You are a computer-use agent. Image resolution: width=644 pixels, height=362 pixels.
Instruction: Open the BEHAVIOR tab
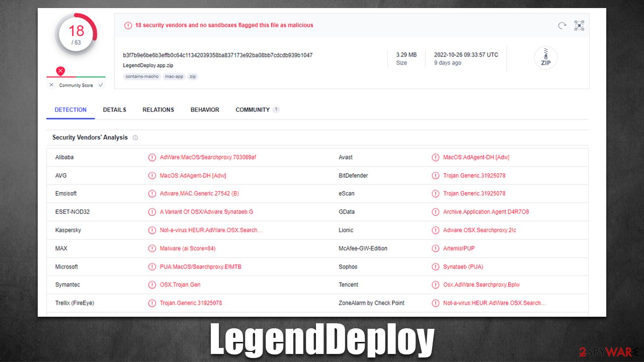204,110
